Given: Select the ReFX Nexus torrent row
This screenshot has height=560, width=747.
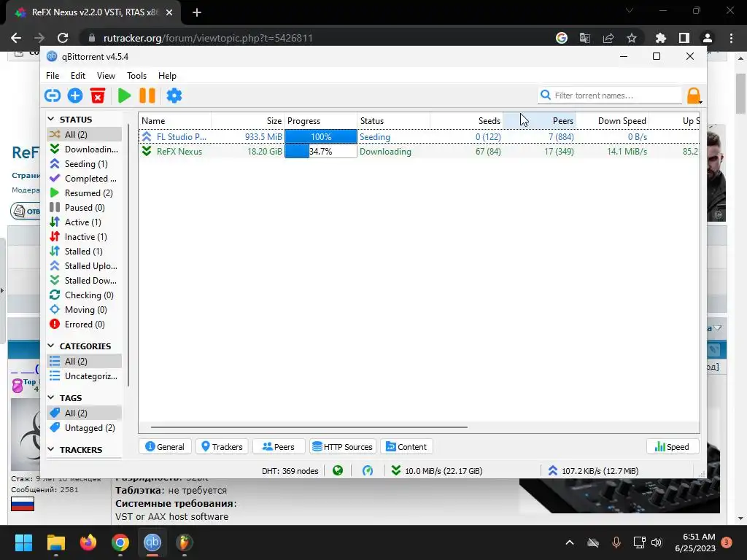Looking at the screenshot, I should click(x=419, y=152).
